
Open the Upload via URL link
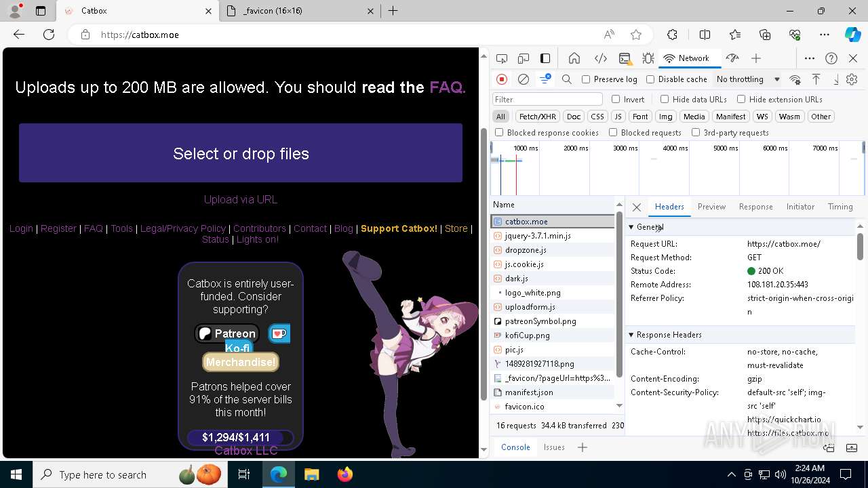[x=241, y=199]
